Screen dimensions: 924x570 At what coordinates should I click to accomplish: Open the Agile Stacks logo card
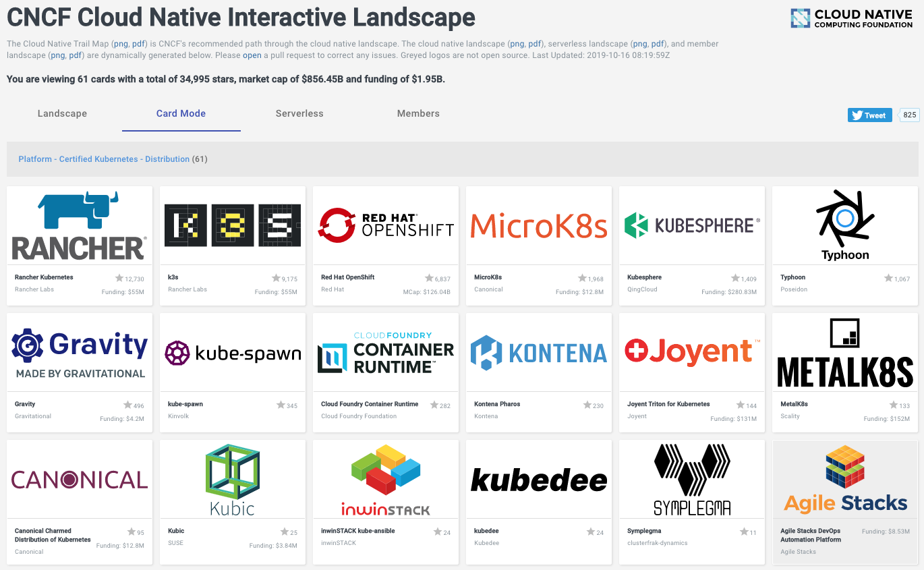pos(844,479)
